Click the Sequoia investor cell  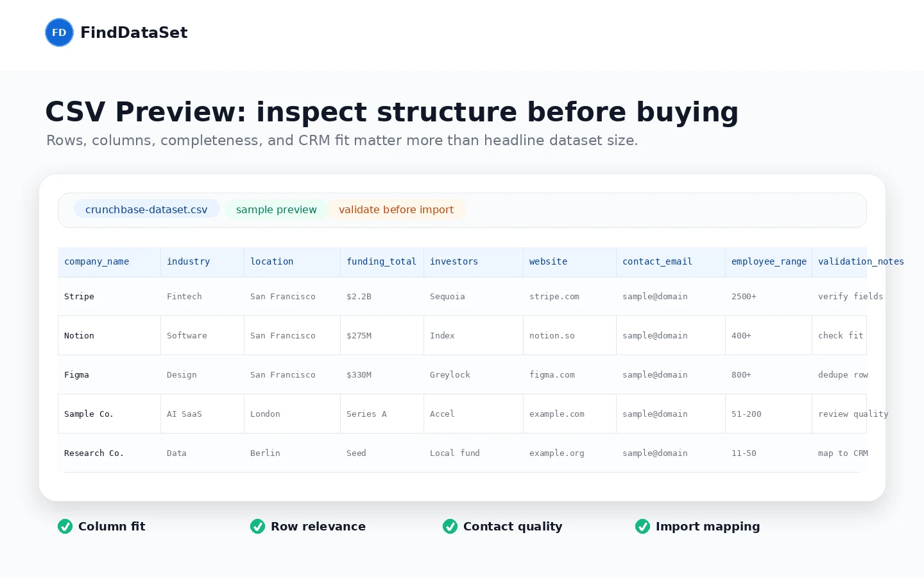(473, 296)
